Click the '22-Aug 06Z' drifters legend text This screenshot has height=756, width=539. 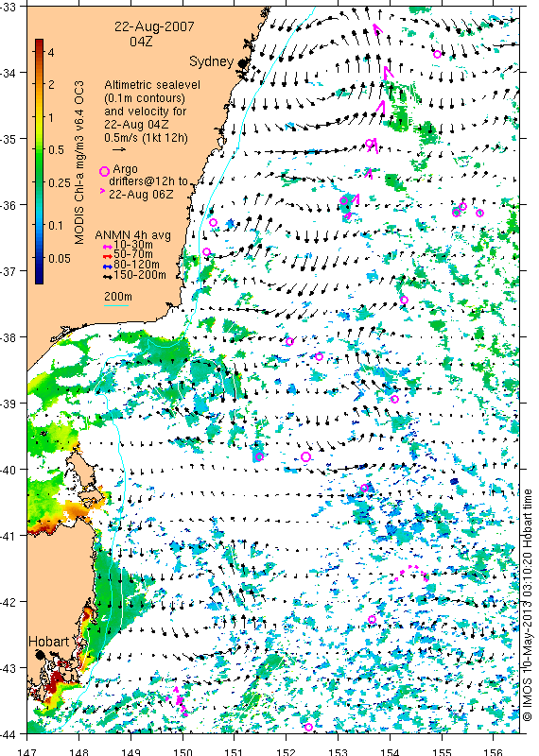[x=141, y=195]
